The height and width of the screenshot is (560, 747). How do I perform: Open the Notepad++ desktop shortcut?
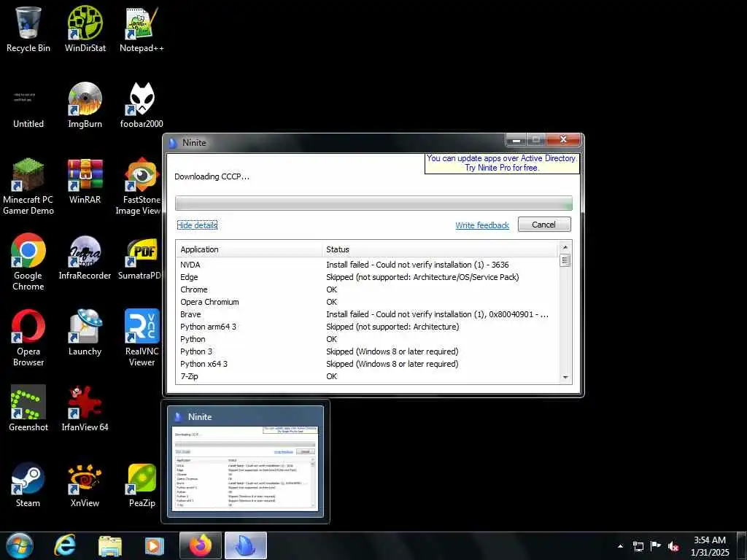click(142, 29)
